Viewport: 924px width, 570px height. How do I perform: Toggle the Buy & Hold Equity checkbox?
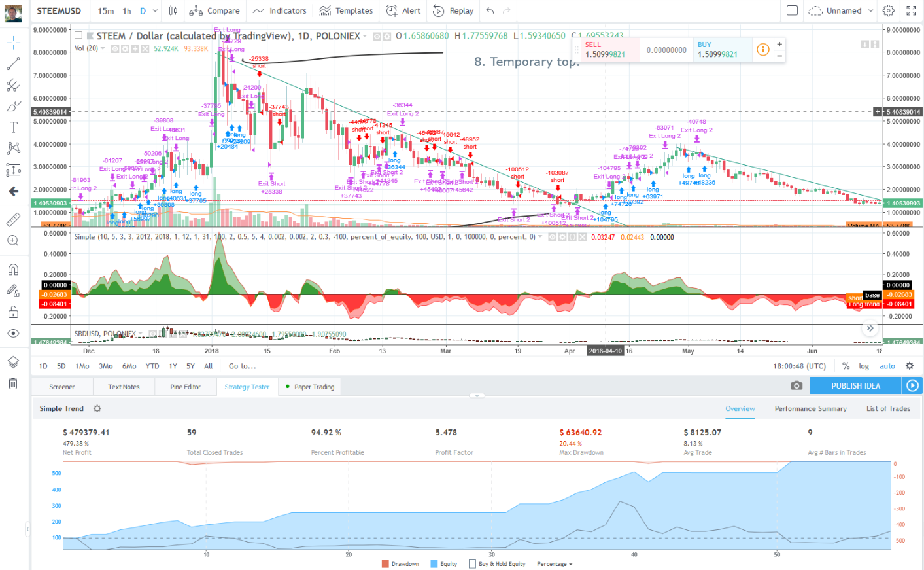coord(472,564)
